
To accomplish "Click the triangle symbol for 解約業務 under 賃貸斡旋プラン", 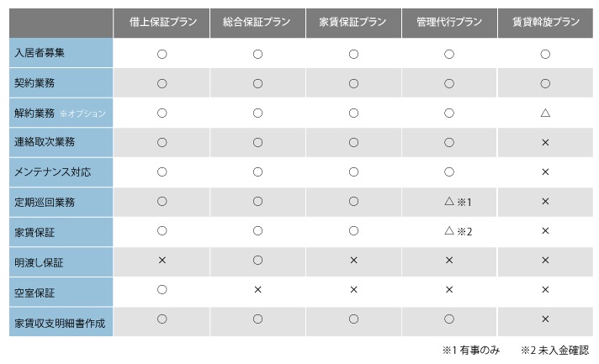I will coord(545,113).
